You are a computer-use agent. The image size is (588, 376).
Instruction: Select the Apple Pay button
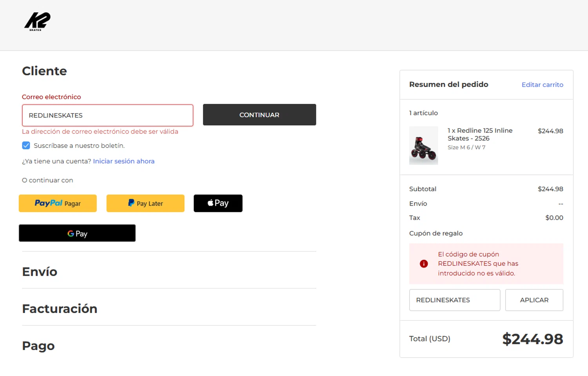pyautogui.click(x=218, y=203)
